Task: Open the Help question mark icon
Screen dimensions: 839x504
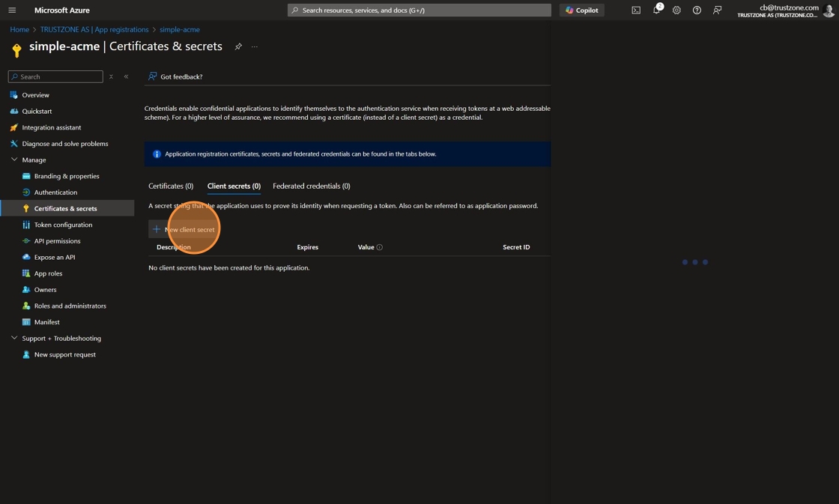Action: click(x=697, y=10)
